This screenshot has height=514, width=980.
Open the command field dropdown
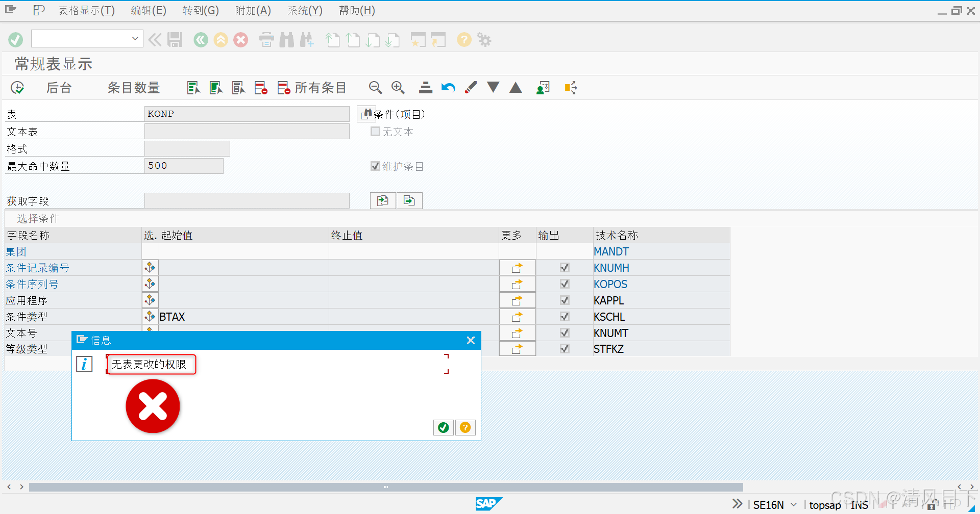click(x=135, y=38)
